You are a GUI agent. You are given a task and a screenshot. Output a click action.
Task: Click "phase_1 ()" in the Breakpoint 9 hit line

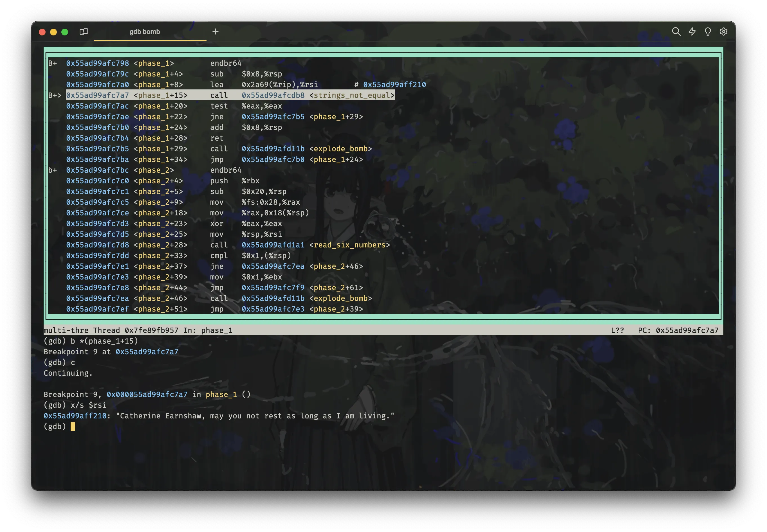[228, 394]
